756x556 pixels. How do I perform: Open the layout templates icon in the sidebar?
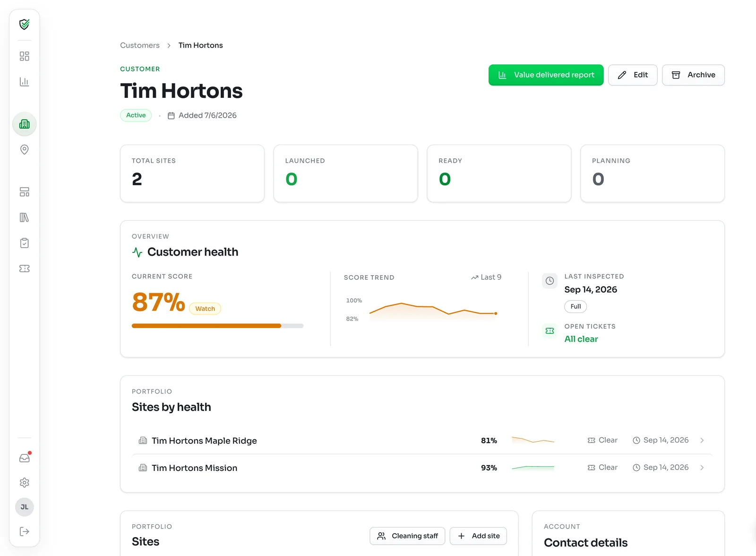click(x=25, y=192)
